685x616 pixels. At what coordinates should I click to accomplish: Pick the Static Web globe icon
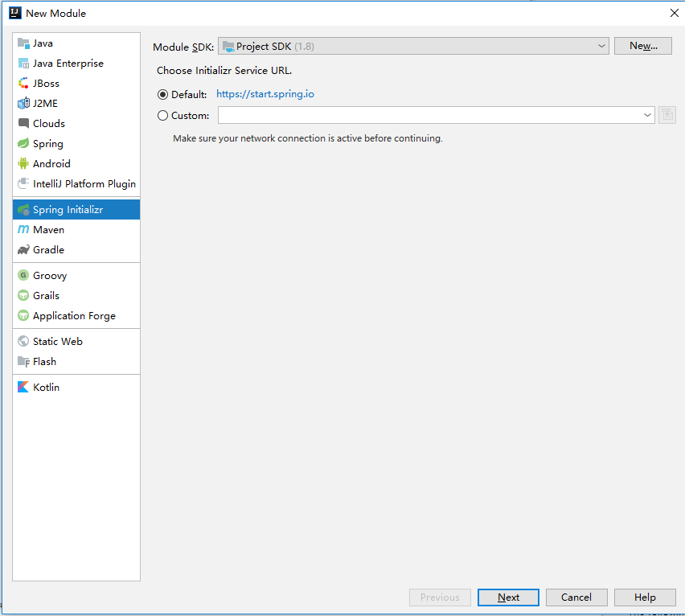[x=23, y=341]
